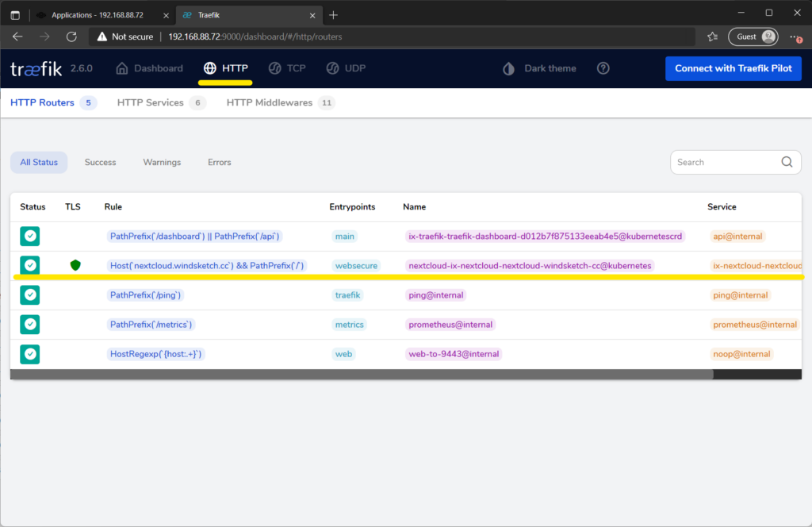The image size is (812, 527).
Task: Open the Dashboard home icon
Action: click(x=121, y=68)
